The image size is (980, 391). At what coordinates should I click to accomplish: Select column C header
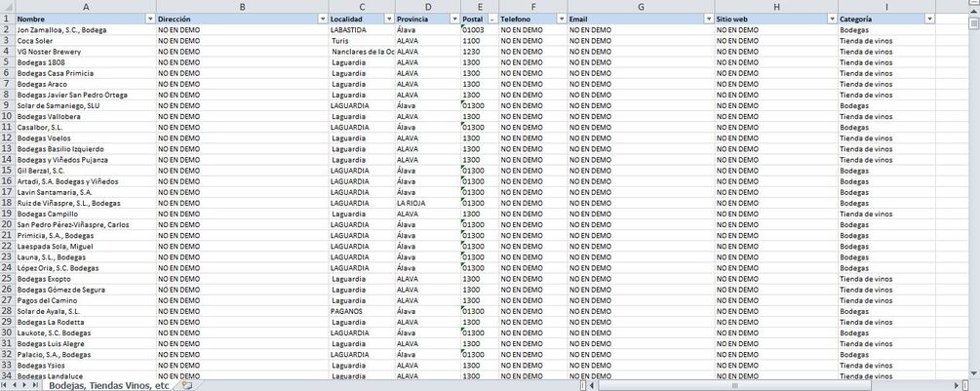(362, 6)
